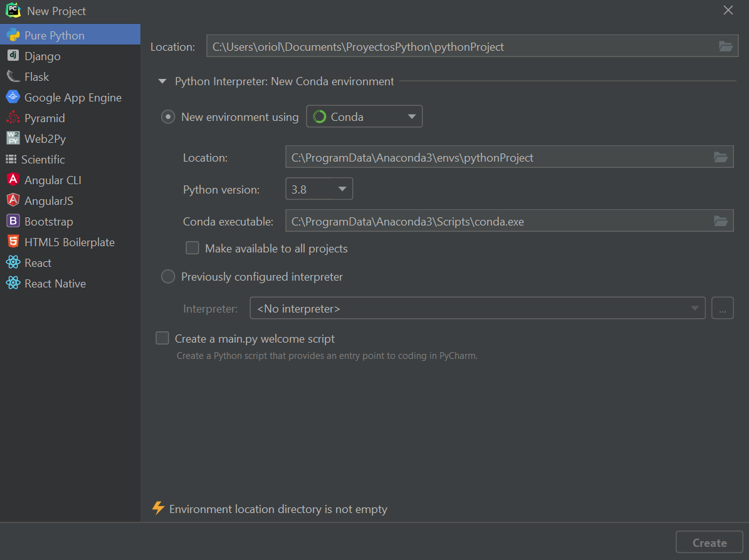Click the PyCharm logo in title bar

pos(13,10)
